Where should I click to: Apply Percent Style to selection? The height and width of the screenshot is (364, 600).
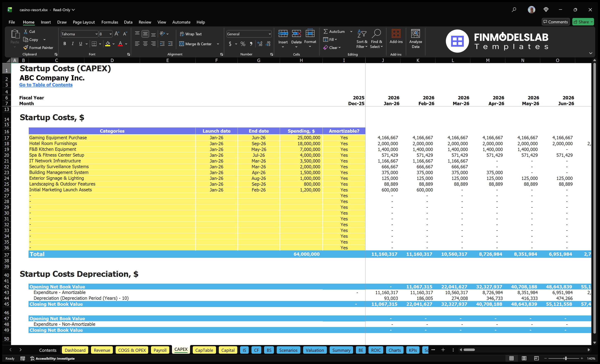tap(243, 44)
